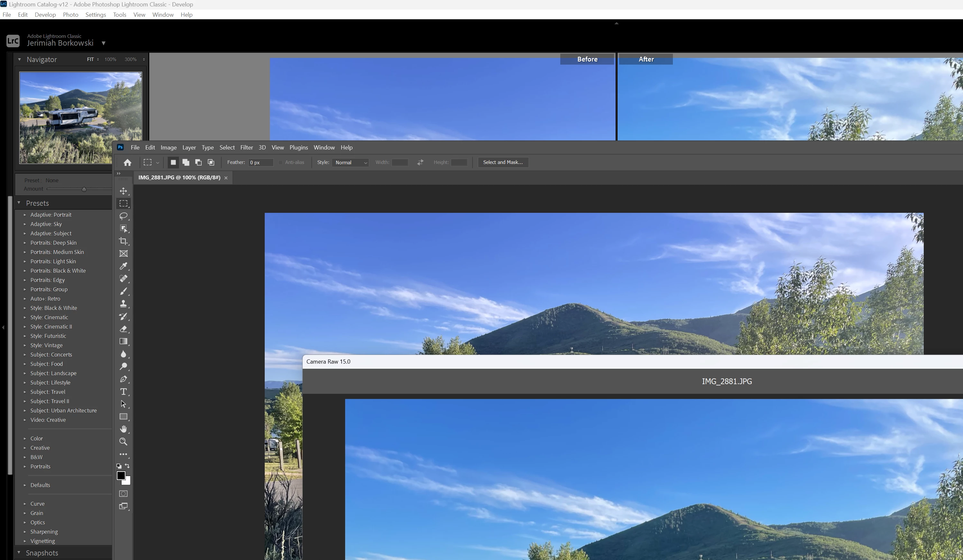Toggle Quick Mask mode icon
The image size is (963, 560).
[123, 493]
